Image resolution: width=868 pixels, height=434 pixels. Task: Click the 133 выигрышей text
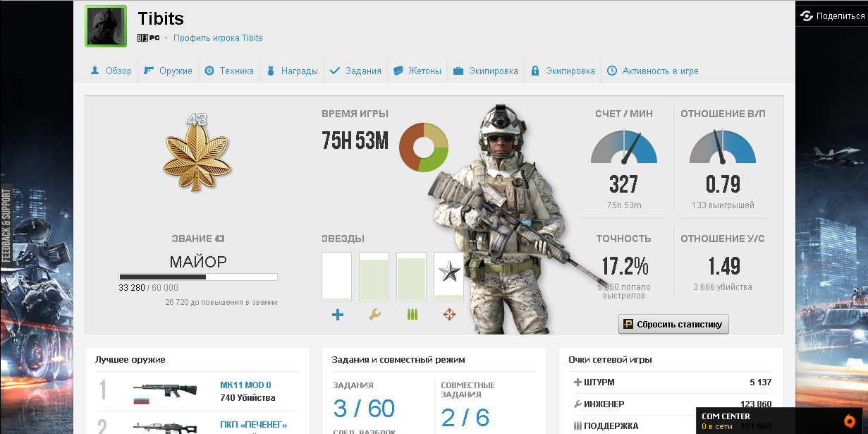(723, 205)
